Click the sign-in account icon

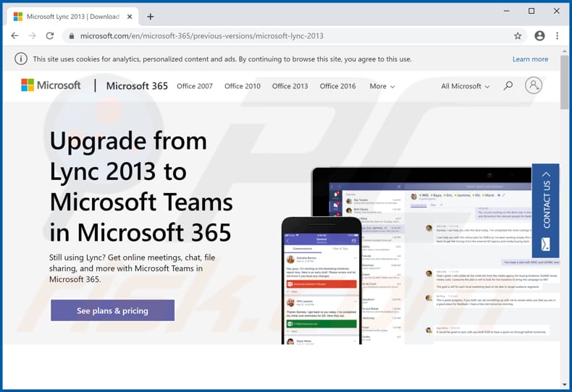(534, 85)
